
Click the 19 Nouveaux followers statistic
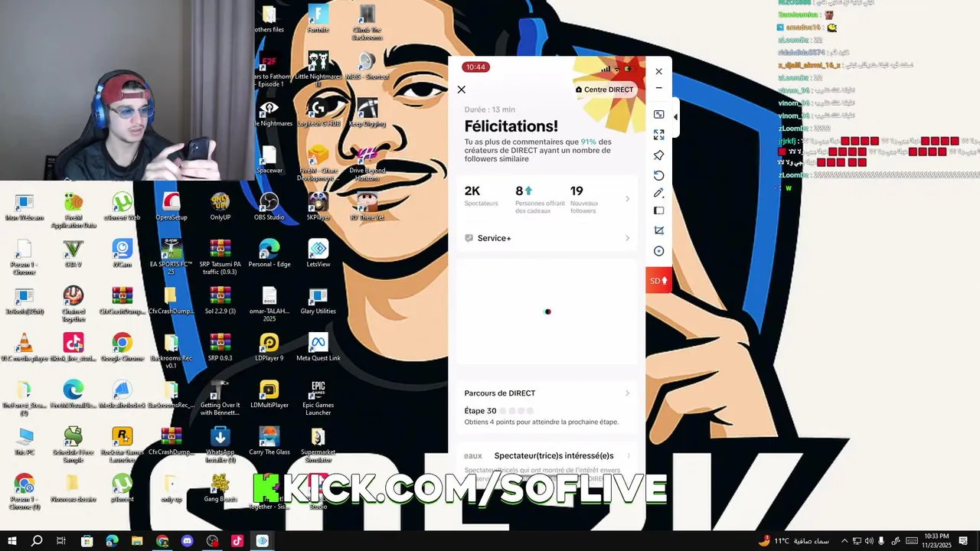tap(584, 199)
